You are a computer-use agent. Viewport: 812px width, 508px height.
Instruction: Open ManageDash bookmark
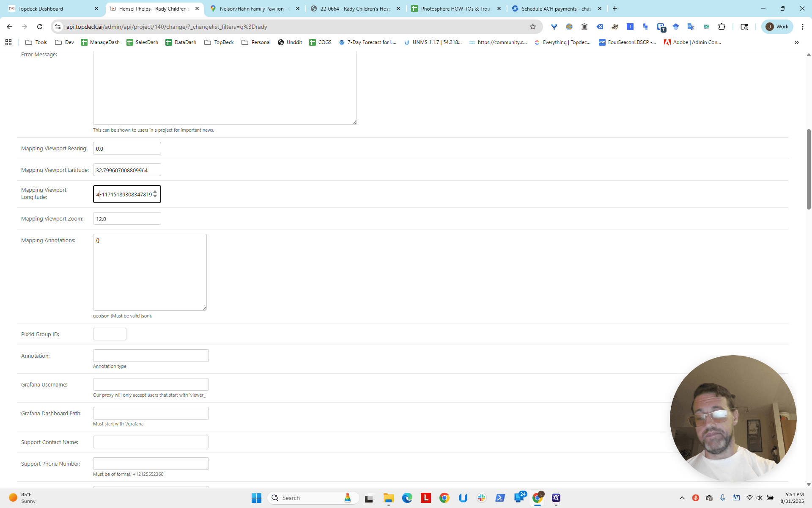click(100, 42)
